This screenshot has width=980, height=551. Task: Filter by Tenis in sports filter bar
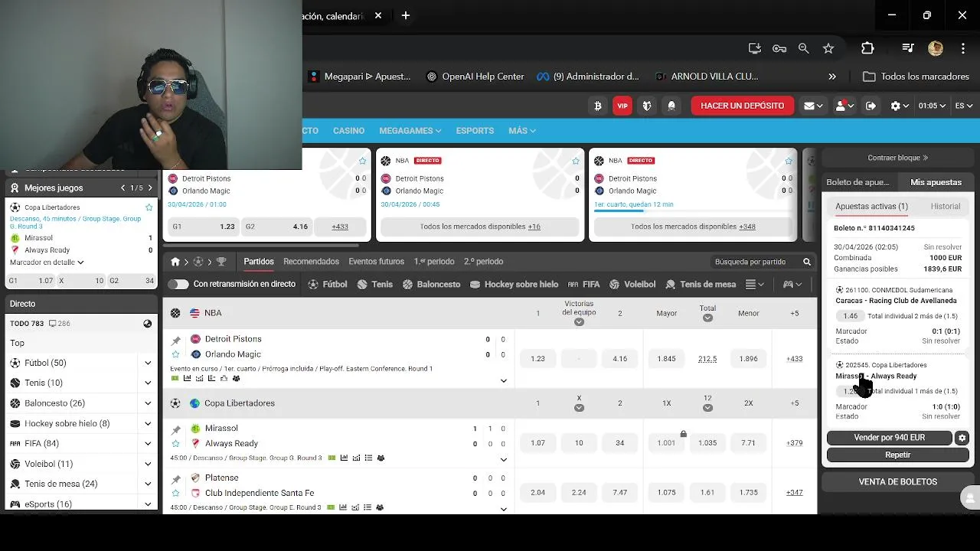point(374,284)
